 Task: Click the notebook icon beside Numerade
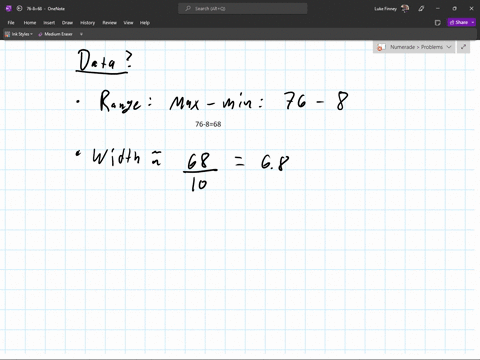tap(380, 47)
